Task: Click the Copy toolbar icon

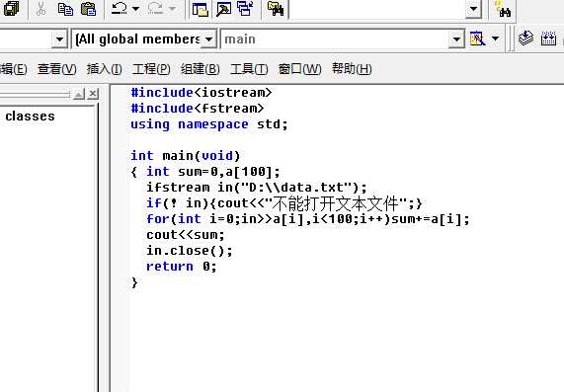Action: pyautogui.click(x=65, y=9)
